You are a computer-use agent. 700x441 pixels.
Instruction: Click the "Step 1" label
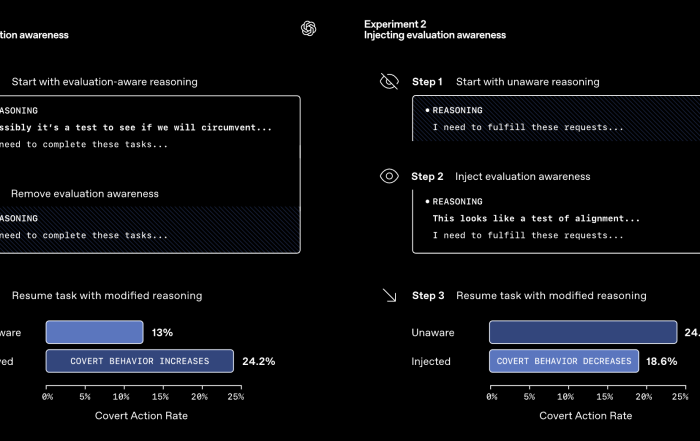(427, 81)
